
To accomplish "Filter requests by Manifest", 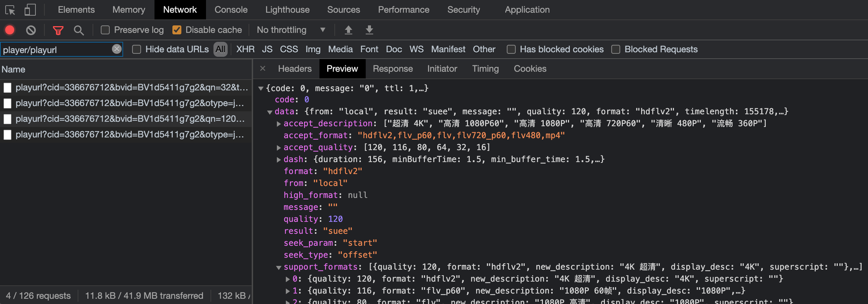I will pyautogui.click(x=448, y=49).
